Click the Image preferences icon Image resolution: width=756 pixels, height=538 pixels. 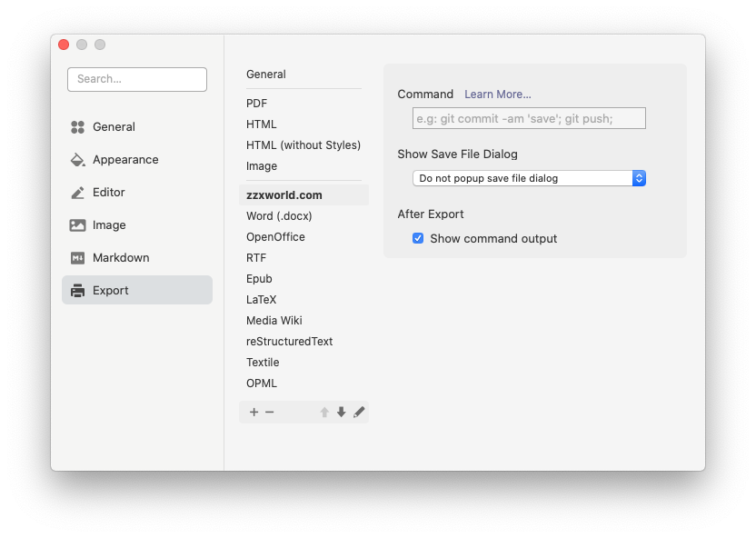click(77, 225)
